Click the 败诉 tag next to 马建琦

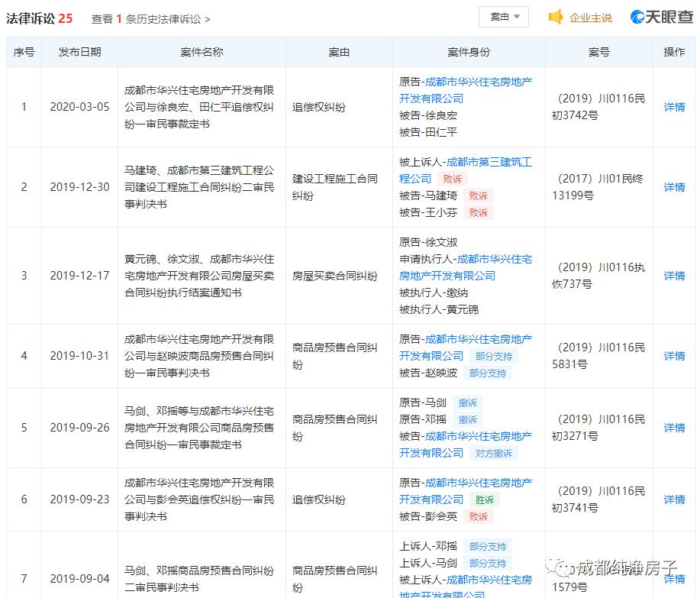pos(479,196)
